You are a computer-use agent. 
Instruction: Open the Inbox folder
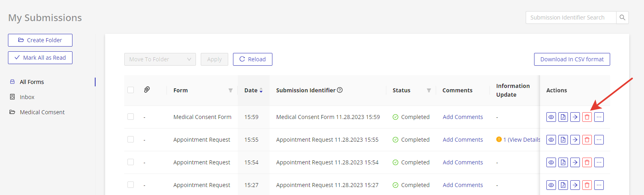(x=27, y=97)
